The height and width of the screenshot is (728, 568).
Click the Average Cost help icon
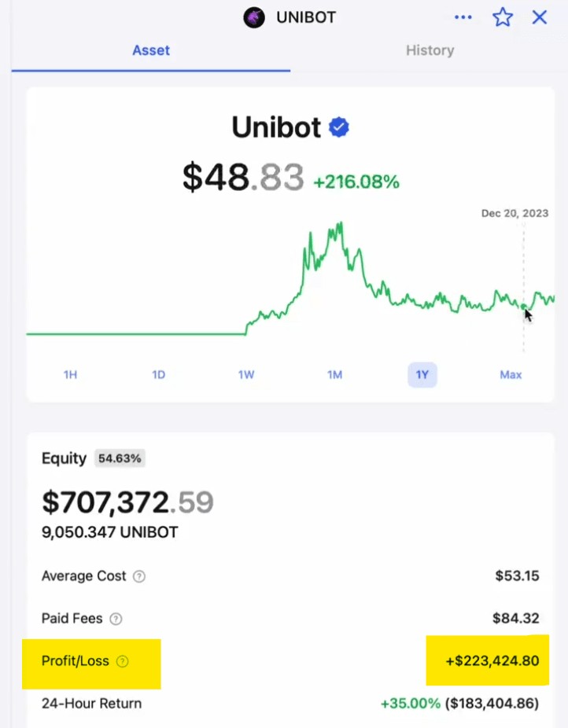139,576
